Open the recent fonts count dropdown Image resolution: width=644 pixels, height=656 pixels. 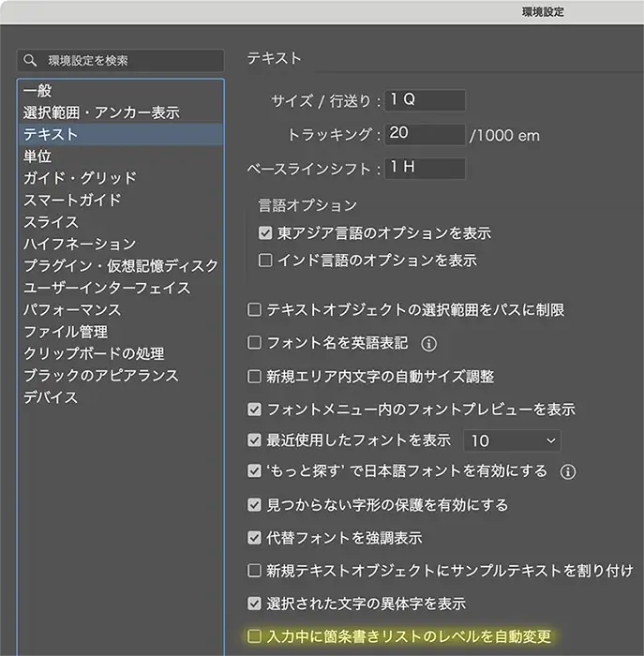pyautogui.click(x=513, y=440)
